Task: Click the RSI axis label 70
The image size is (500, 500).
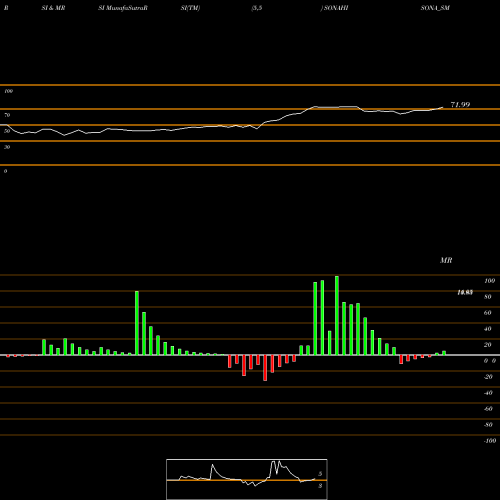Action: coord(7,115)
